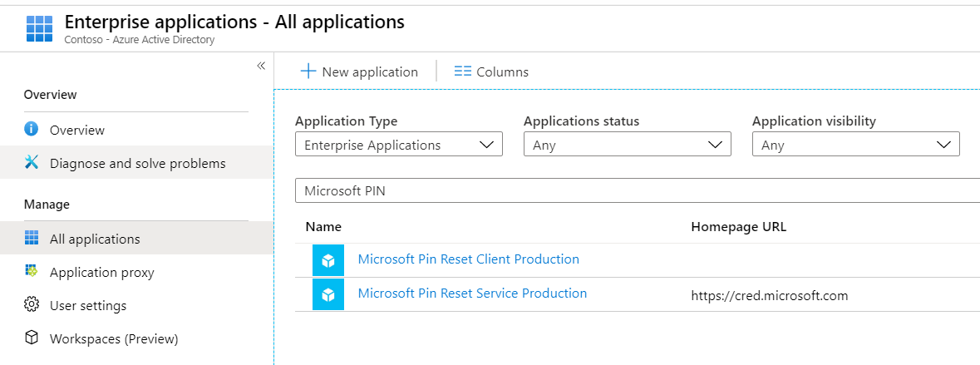Viewport: 980px width, 365px height.
Task: Open Microsoft Pin Reset Client Production link
Action: pyautogui.click(x=468, y=259)
